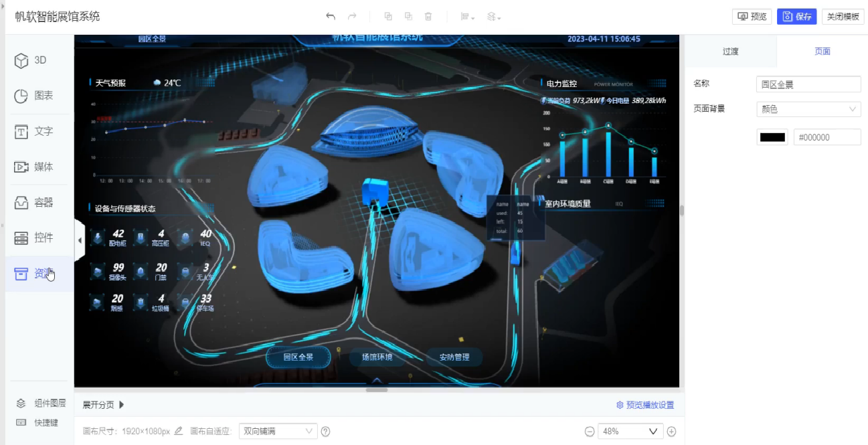The image size is (868, 445).
Task: Click the right panel divider handle
Action: click(x=682, y=210)
